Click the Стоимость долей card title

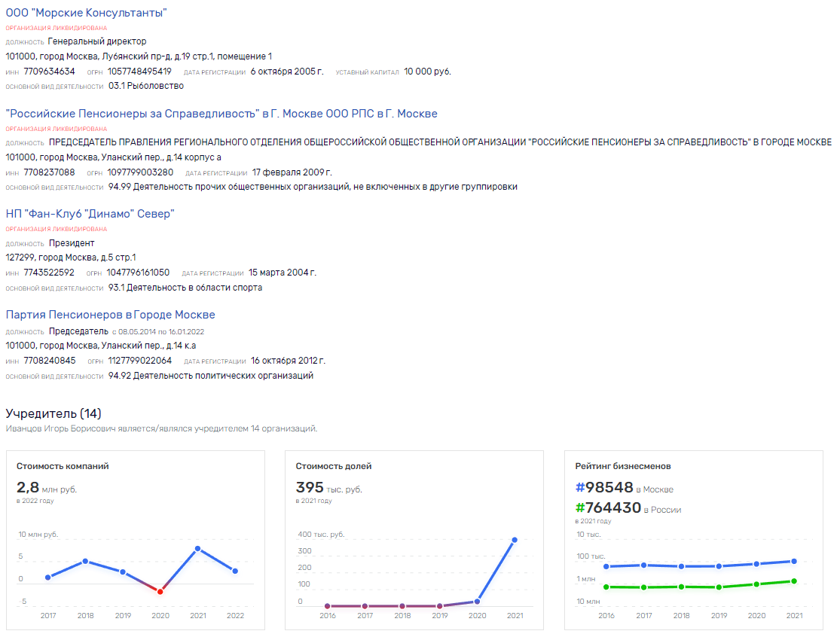[x=334, y=466]
